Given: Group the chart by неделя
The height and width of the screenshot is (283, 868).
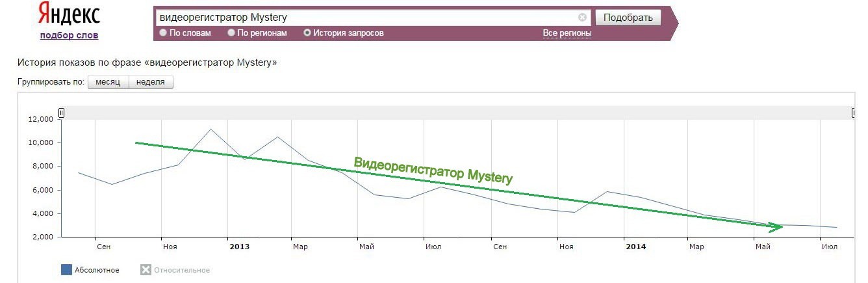Looking at the screenshot, I should point(151,83).
